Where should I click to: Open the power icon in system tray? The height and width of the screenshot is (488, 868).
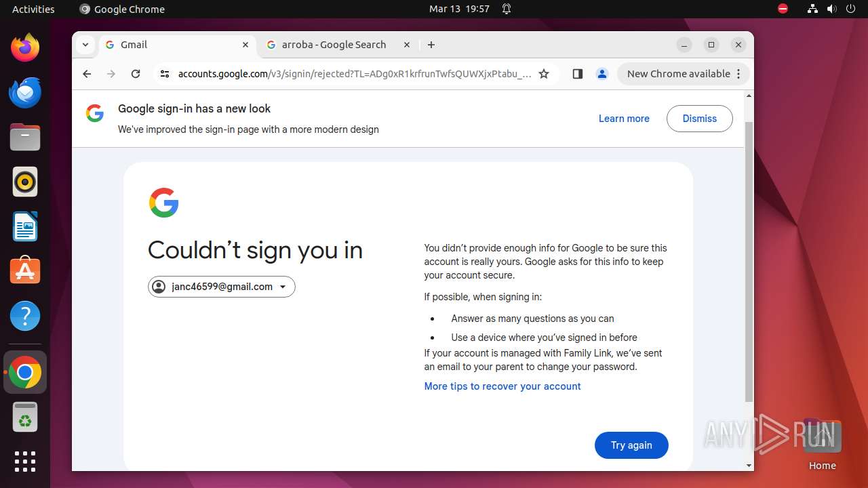pyautogui.click(x=850, y=9)
